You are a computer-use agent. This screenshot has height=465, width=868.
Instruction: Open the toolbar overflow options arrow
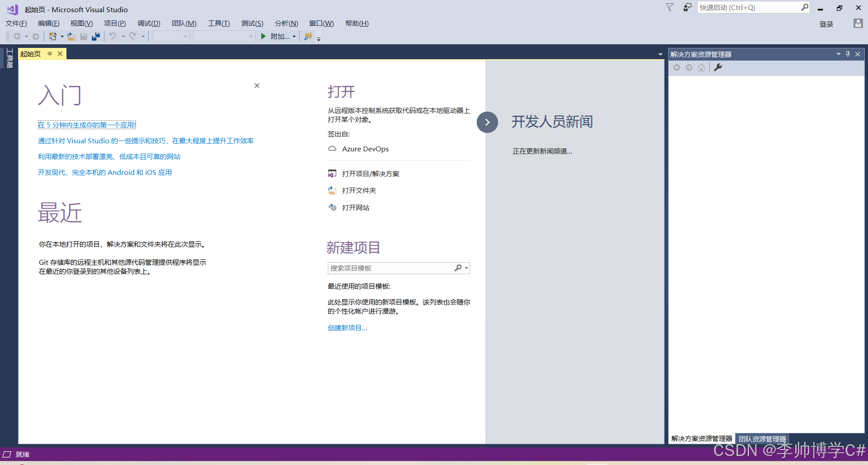point(319,39)
